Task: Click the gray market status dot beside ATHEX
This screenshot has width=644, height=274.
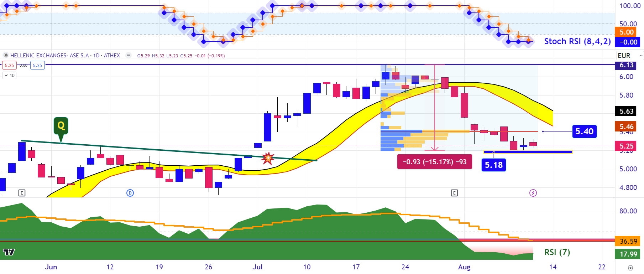Action: 129,56
